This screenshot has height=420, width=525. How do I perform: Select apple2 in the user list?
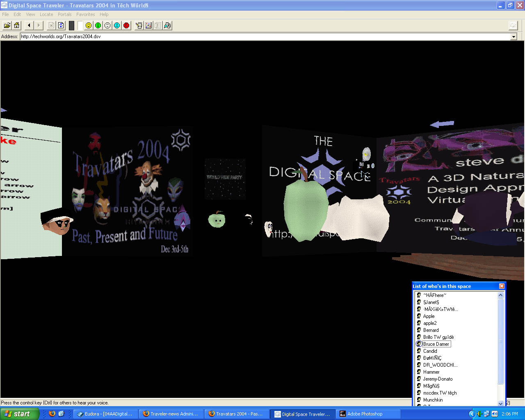[430, 323]
